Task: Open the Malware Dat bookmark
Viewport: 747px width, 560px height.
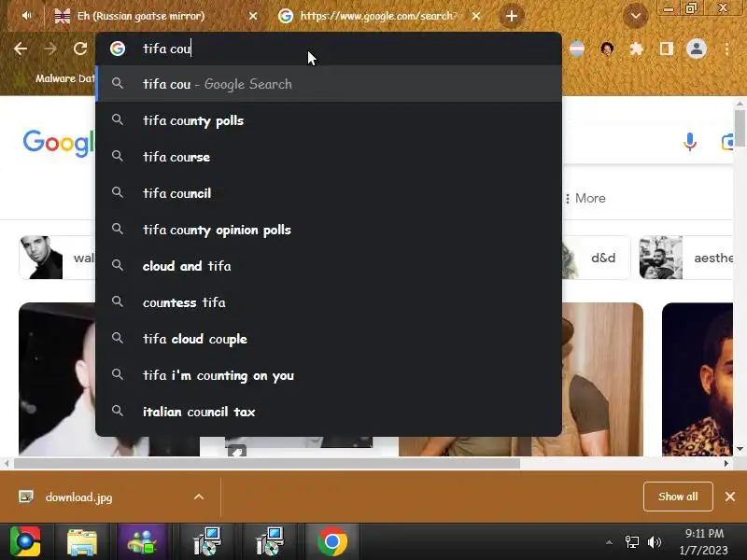Action: click(x=64, y=78)
